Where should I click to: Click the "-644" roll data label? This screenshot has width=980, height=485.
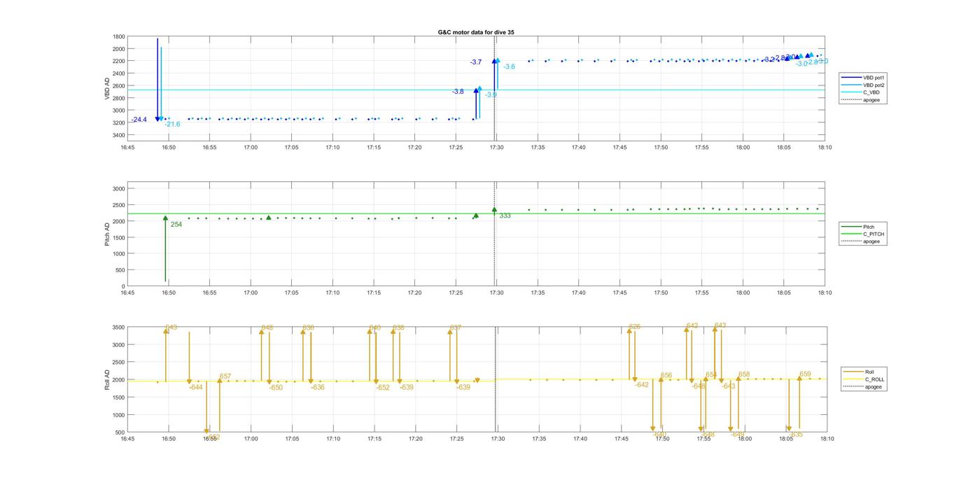click(x=195, y=387)
